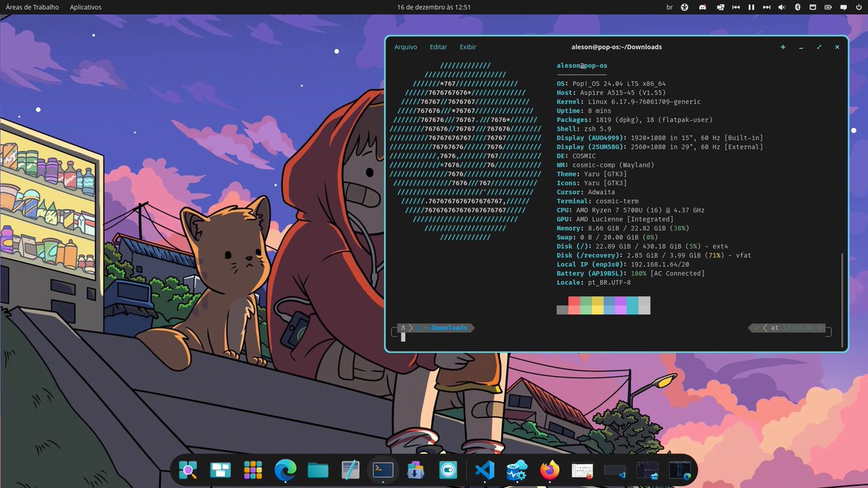Click the terminal title aleson@pop-os:~/Downloads

click(x=616, y=47)
